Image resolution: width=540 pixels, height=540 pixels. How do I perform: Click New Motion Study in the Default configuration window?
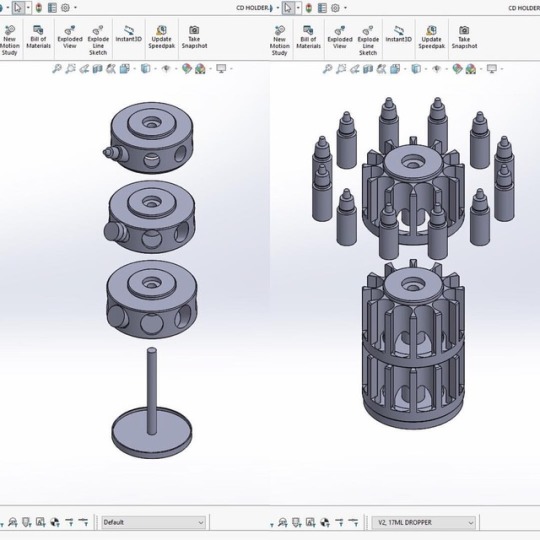(x=9, y=40)
